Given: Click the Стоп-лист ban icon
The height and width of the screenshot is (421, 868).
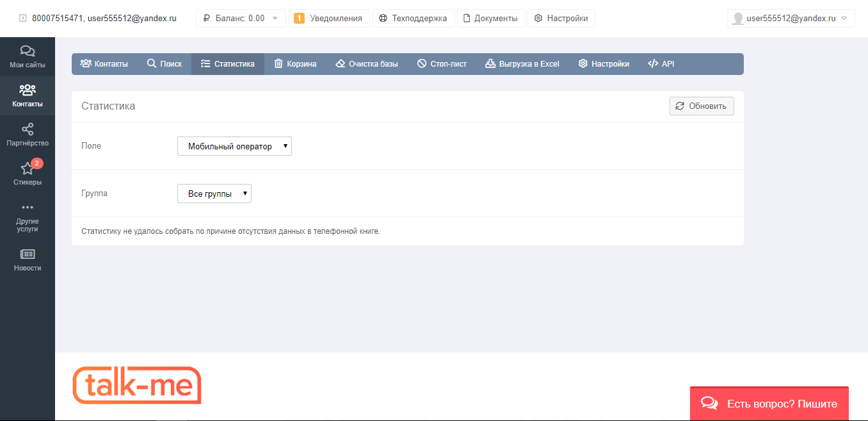Looking at the screenshot, I should (x=422, y=64).
